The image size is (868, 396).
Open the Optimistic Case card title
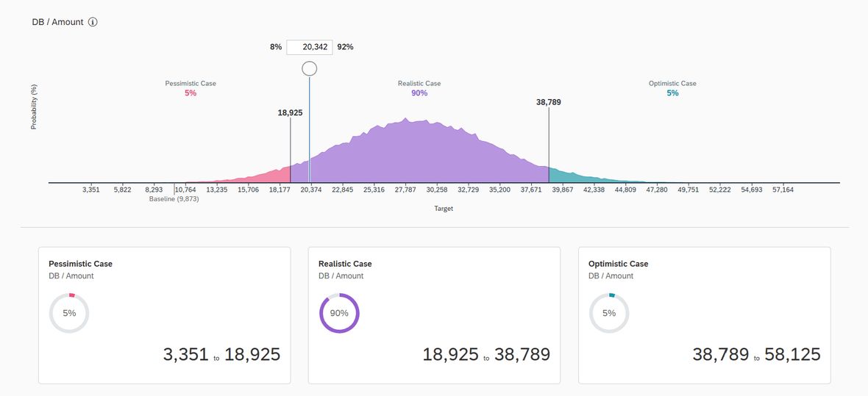619,264
